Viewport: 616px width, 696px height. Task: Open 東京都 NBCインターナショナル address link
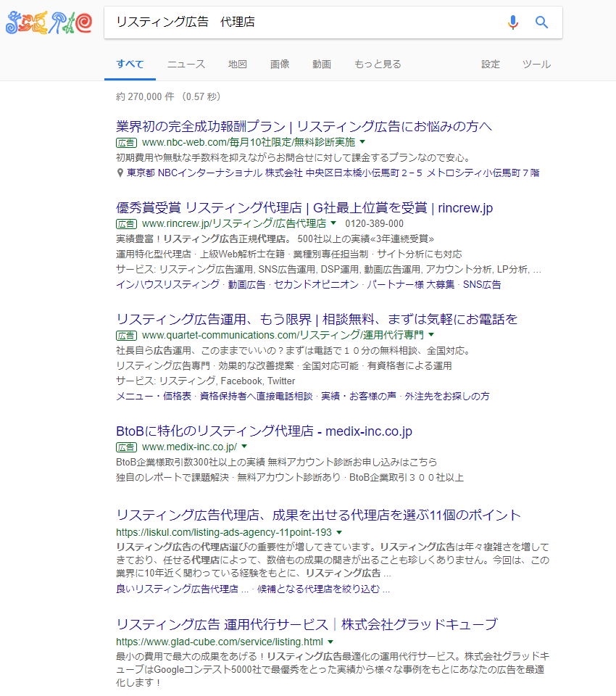[x=333, y=173]
